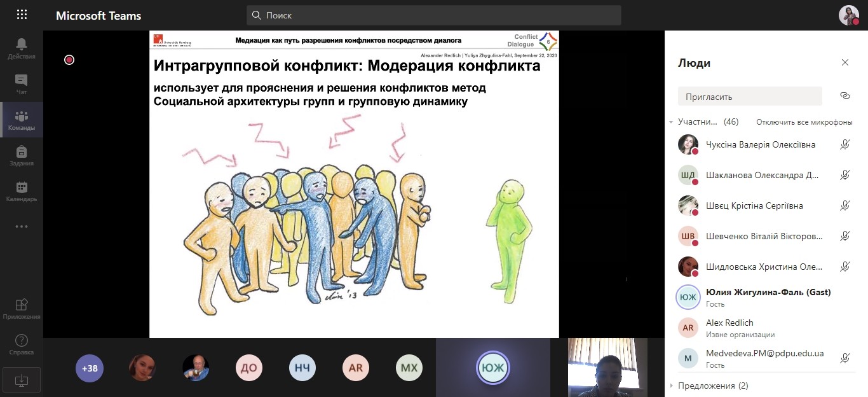The height and width of the screenshot is (397, 868).
Task: Click the Люди panel heading
Action: [x=694, y=63]
